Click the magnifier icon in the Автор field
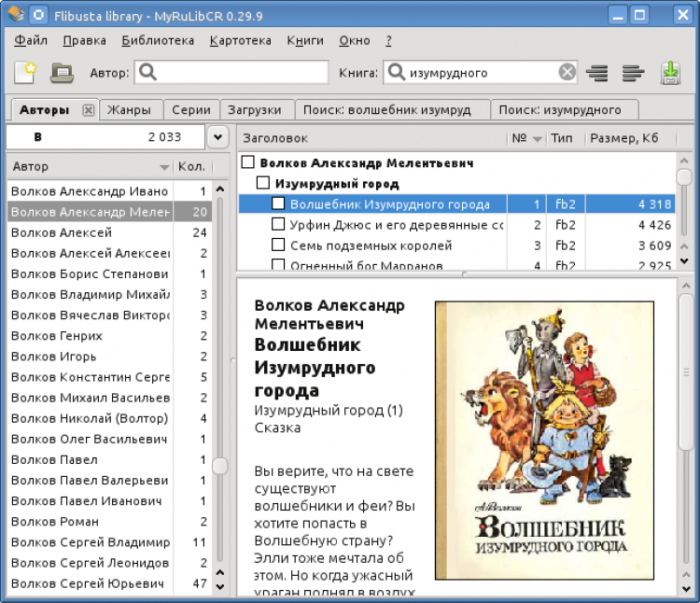Image resolution: width=700 pixels, height=603 pixels. click(147, 73)
